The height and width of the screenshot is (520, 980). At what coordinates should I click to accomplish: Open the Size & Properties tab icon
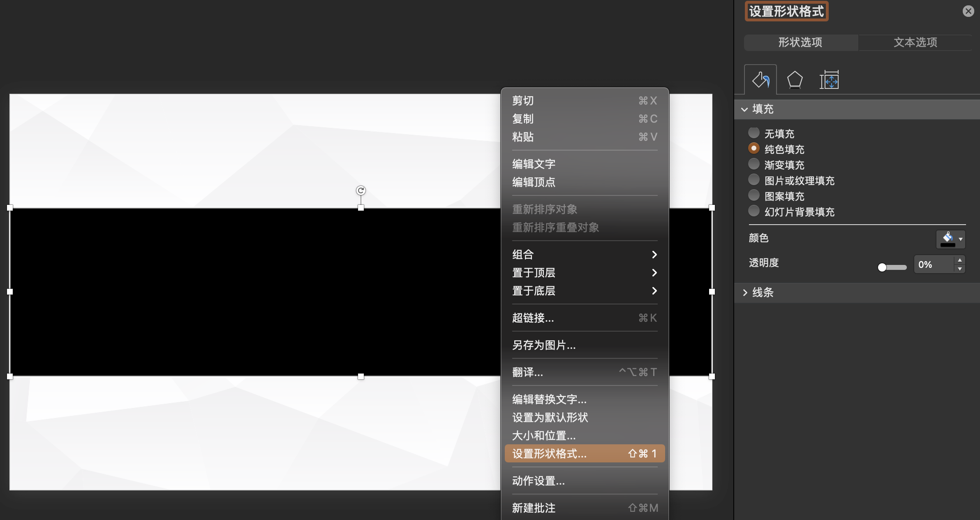pyautogui.click(x=829, y=80)
